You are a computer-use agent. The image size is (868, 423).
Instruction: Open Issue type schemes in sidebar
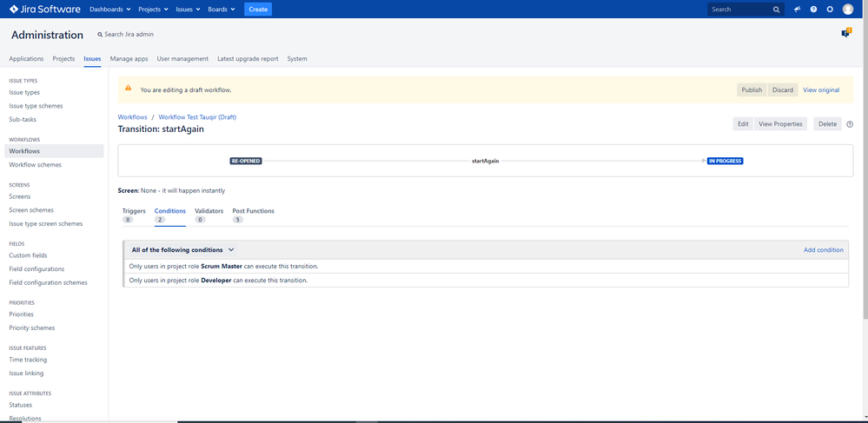tap(36, 106)
